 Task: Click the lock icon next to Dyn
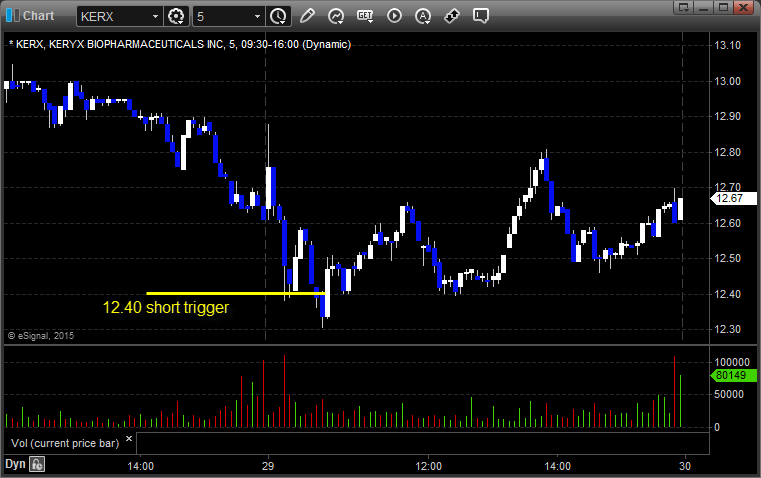(37, 464)
